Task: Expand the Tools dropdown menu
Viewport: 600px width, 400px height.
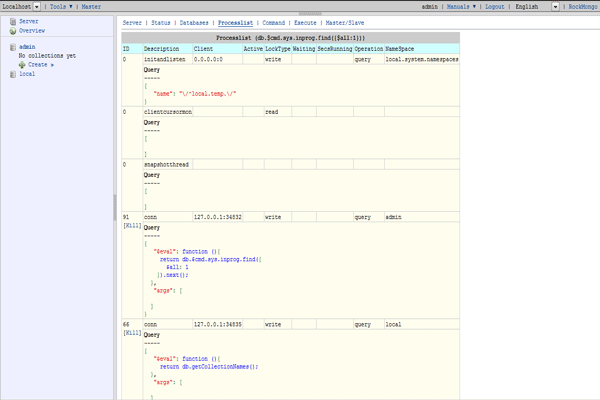Action: [61, 6]
